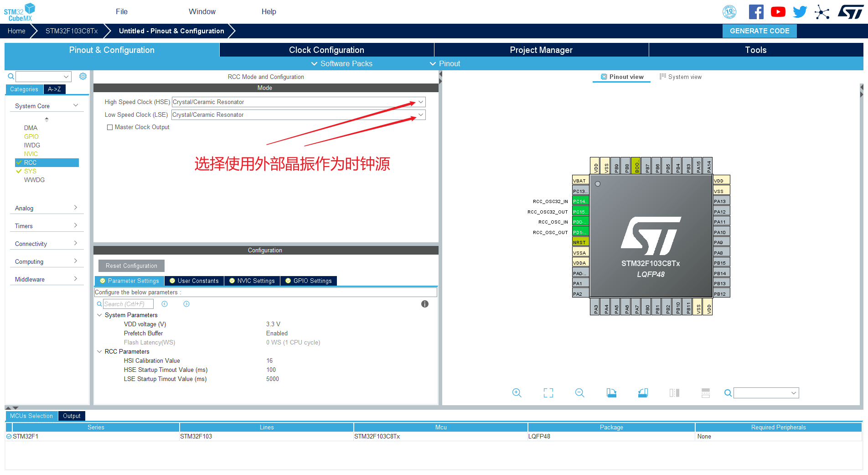Select GPIO in the System Core list
Screen dimensions: 868x475
(x=31, y=136)
